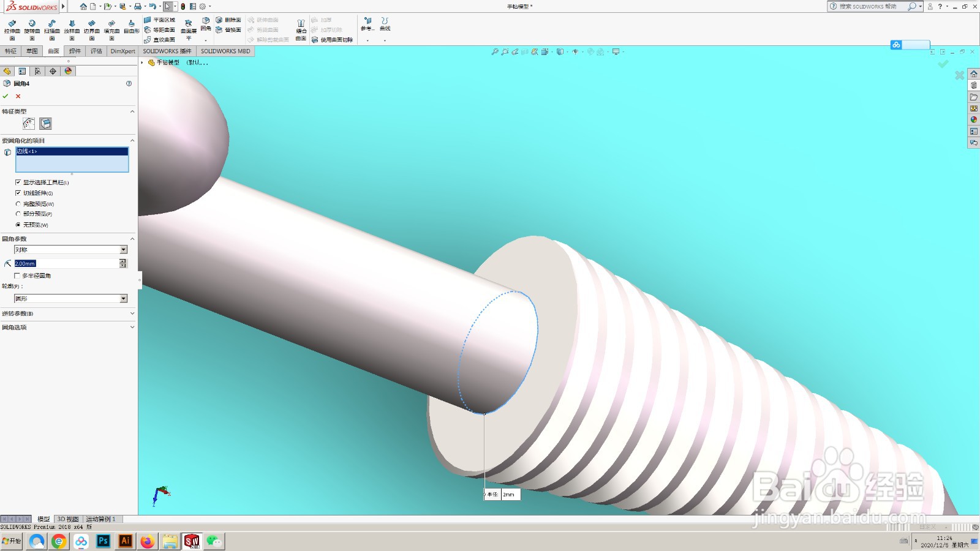Screen dimensions: 980x551
Task: Select the 扫描曲面 swept surface tool
Action: coord(52,29)
